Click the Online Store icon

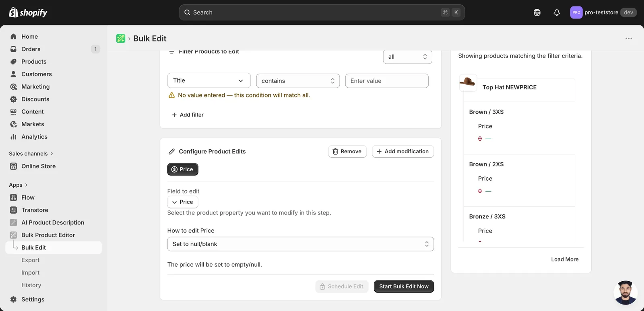pos(13,166)
